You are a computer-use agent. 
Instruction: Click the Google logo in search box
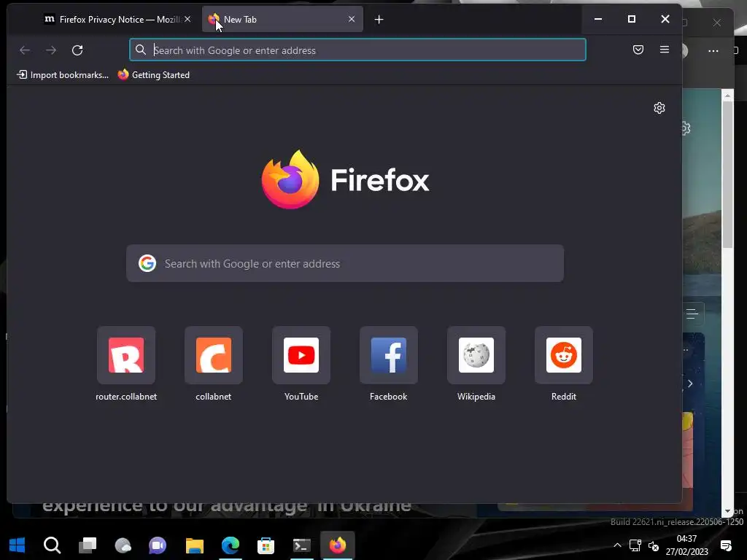147,263
